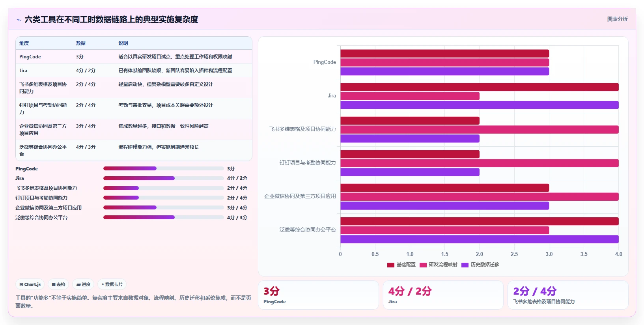
Task: Click PingCode 基础配置 bar in chart
Action: click(444, 54)
